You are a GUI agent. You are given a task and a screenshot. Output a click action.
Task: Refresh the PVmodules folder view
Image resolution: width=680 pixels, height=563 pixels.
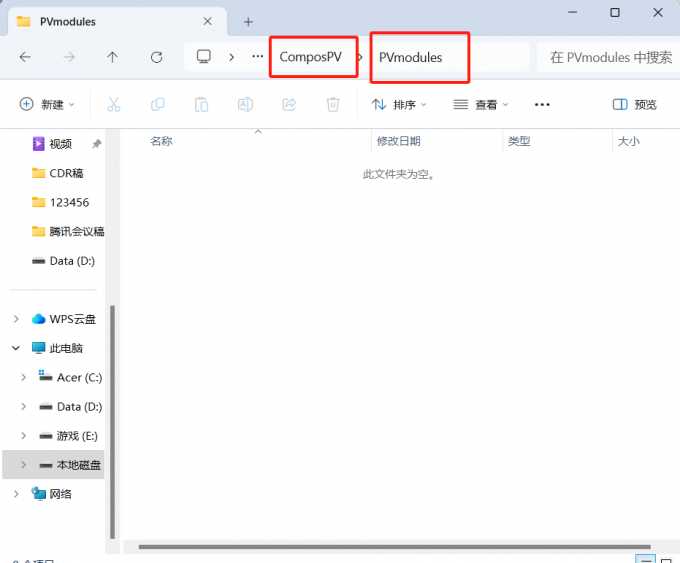coord(157,57)
